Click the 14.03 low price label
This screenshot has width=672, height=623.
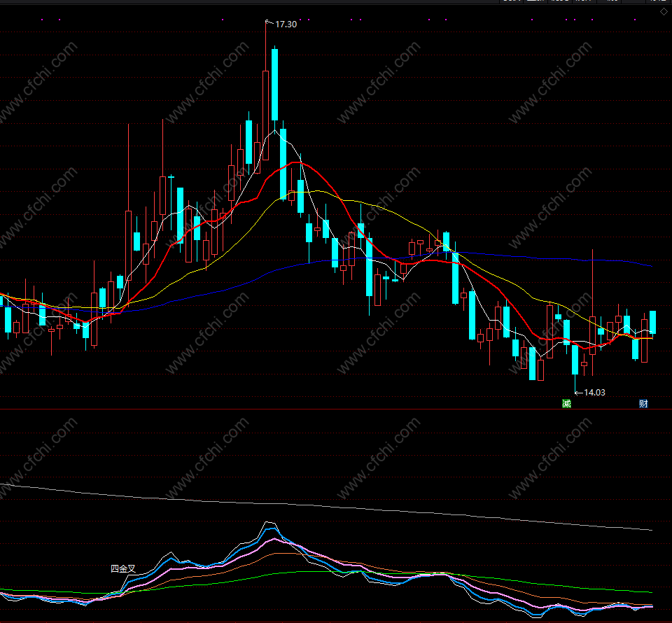point(594,393)
